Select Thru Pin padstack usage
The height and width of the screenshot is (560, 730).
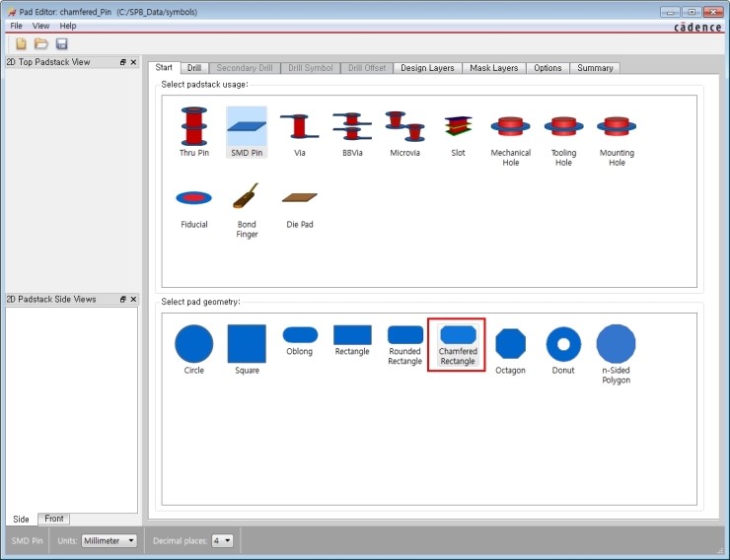194,132
